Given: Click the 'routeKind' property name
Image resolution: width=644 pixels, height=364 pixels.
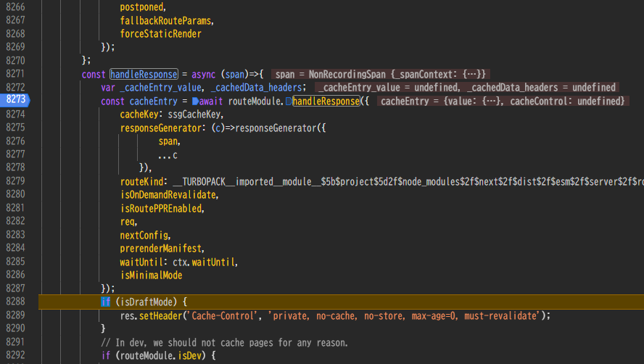Looking at the screenshot, I should [141, 181].
